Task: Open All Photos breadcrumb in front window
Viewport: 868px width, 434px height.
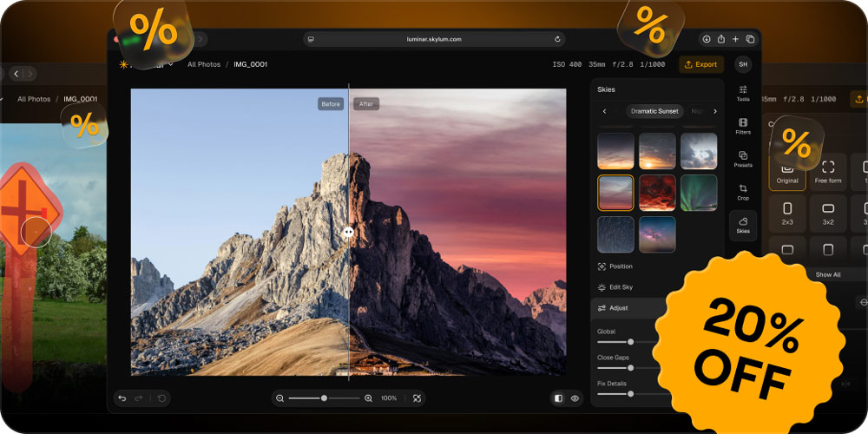Action: [x=204, y=64]
